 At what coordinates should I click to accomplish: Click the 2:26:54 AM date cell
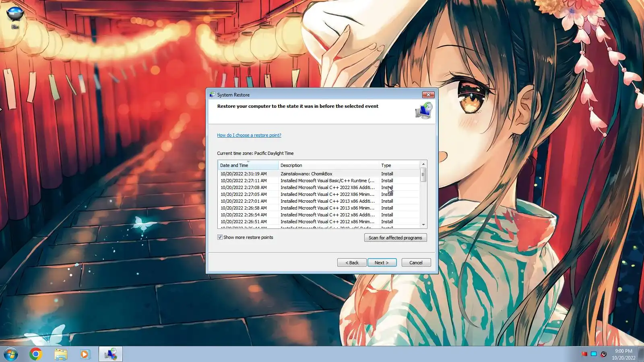click(244, 215)
